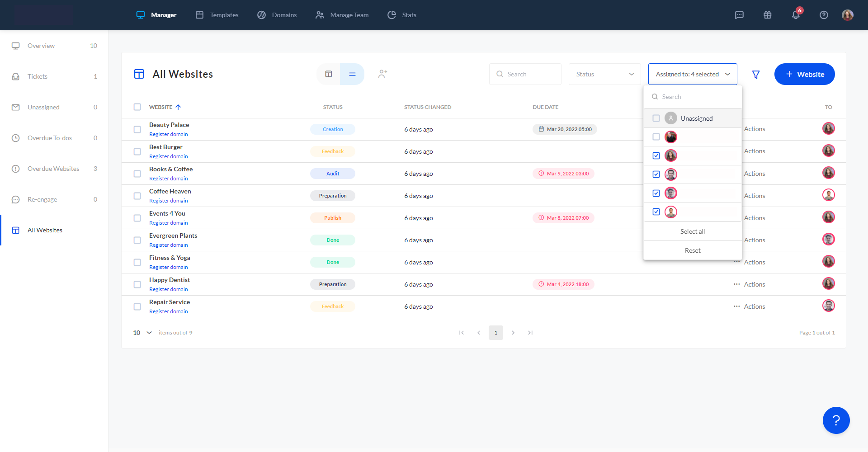Collapse the Assigned to dropdown
This screenshot has width=868, height=452.
692,74
